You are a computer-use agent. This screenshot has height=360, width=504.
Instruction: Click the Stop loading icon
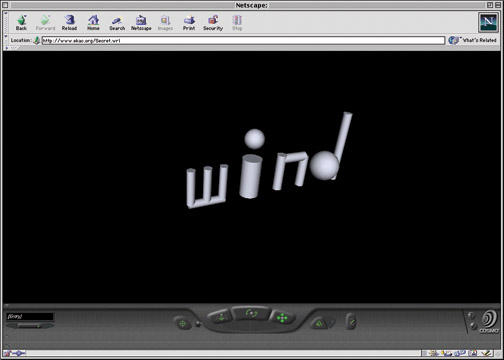237,23
